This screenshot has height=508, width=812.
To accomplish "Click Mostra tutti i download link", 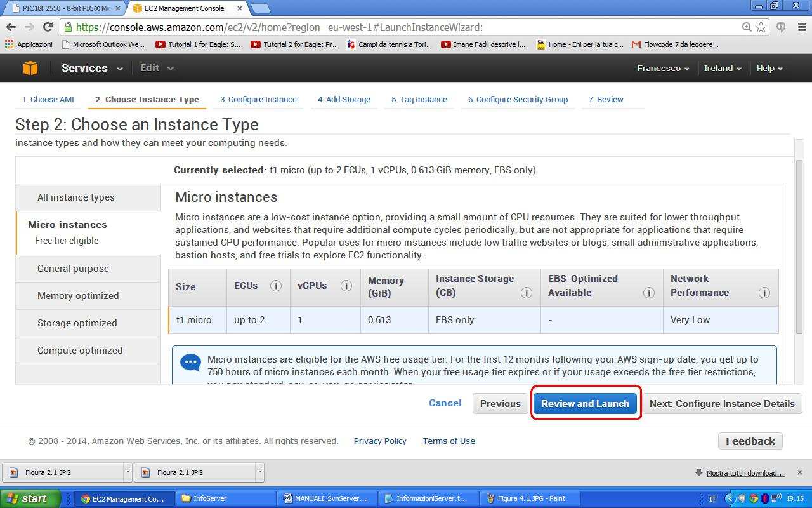I will tap(745, 472).
